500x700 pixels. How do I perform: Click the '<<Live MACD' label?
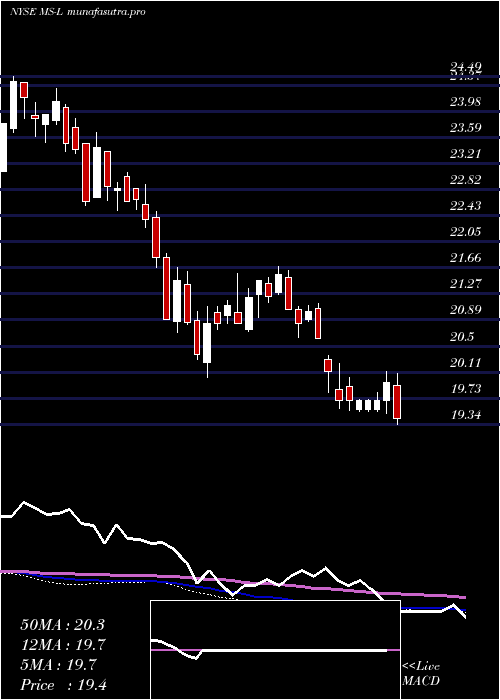[x=421, y=674]
